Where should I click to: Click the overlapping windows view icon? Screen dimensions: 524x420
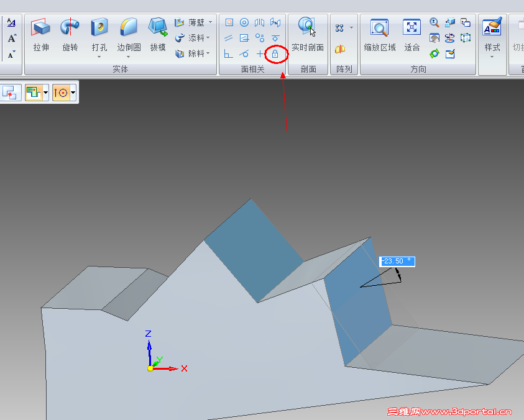tap(465, 22)
